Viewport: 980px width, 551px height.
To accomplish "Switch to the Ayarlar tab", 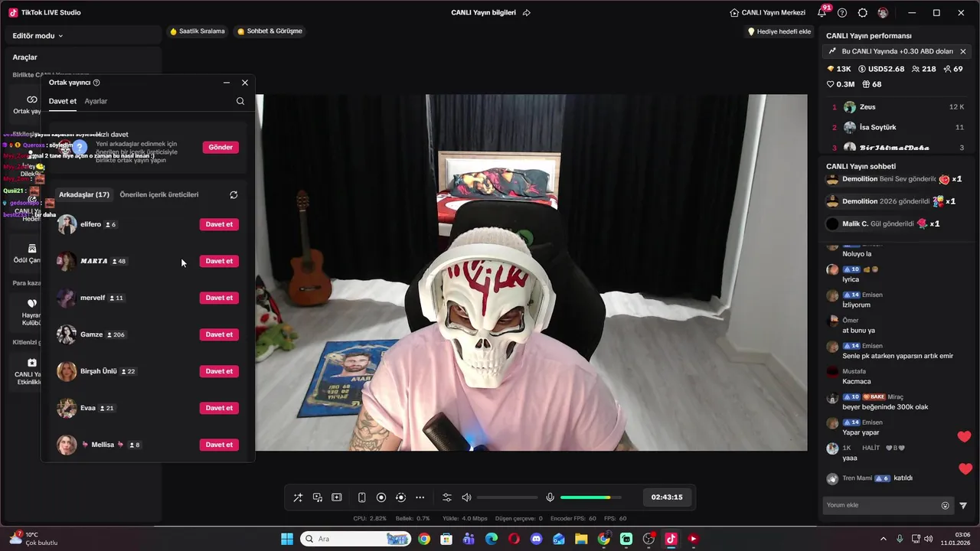I will click(96, 101).
